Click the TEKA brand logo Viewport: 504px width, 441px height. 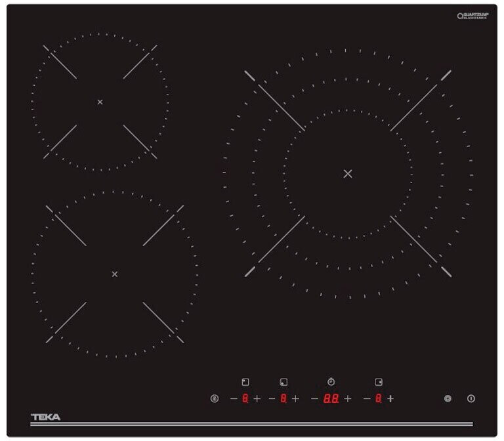(46, 417)
